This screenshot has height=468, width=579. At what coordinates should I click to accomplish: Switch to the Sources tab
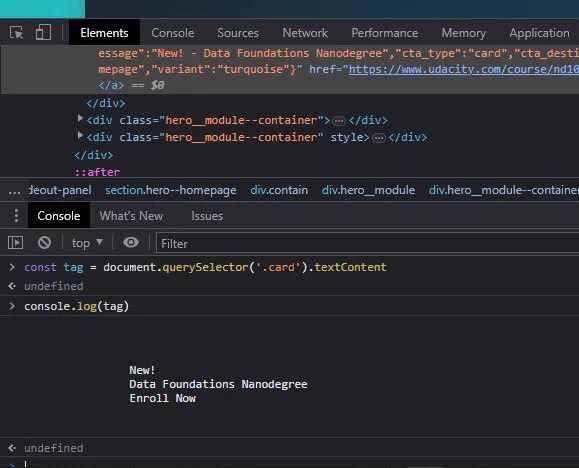click(x=238, y=33)
